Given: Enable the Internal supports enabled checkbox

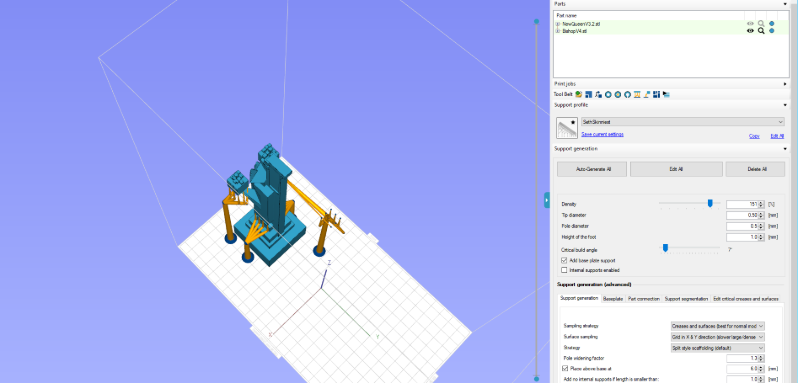Looking at the screenshot, I should point(564,270).
